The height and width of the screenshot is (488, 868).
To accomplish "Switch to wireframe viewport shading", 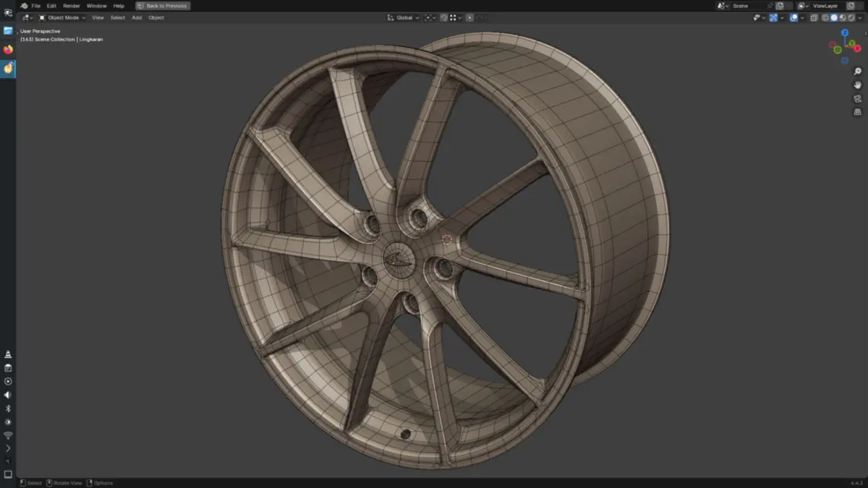I will (825, 17).
